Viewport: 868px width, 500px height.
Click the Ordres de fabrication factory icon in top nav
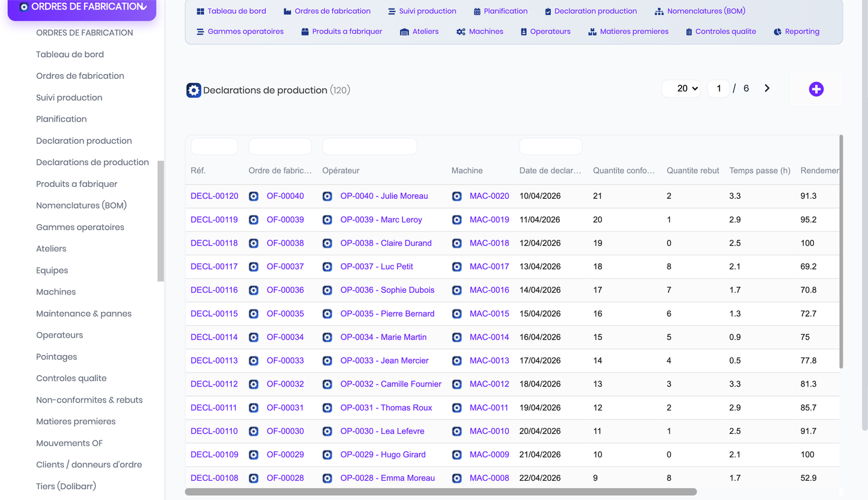coord(287,11)
